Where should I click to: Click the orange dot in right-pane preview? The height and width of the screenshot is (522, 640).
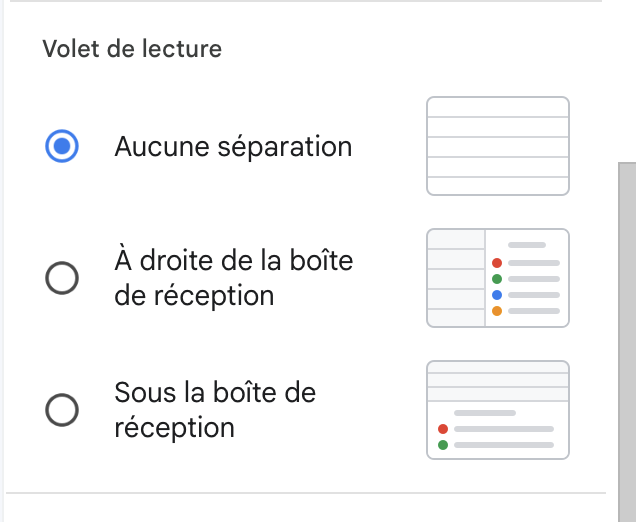point(497,311)
